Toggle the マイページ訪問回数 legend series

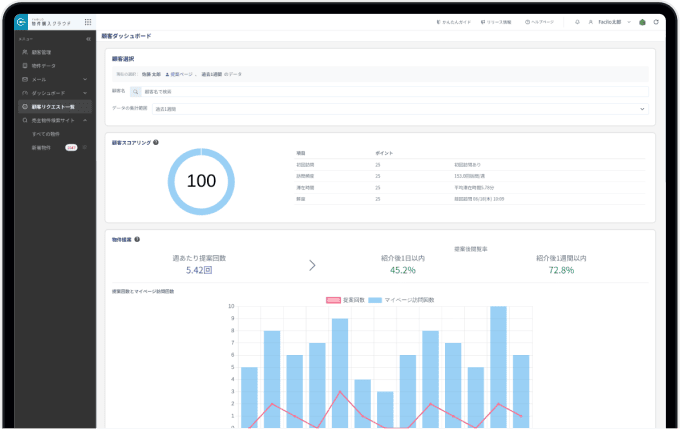[401, 300]
